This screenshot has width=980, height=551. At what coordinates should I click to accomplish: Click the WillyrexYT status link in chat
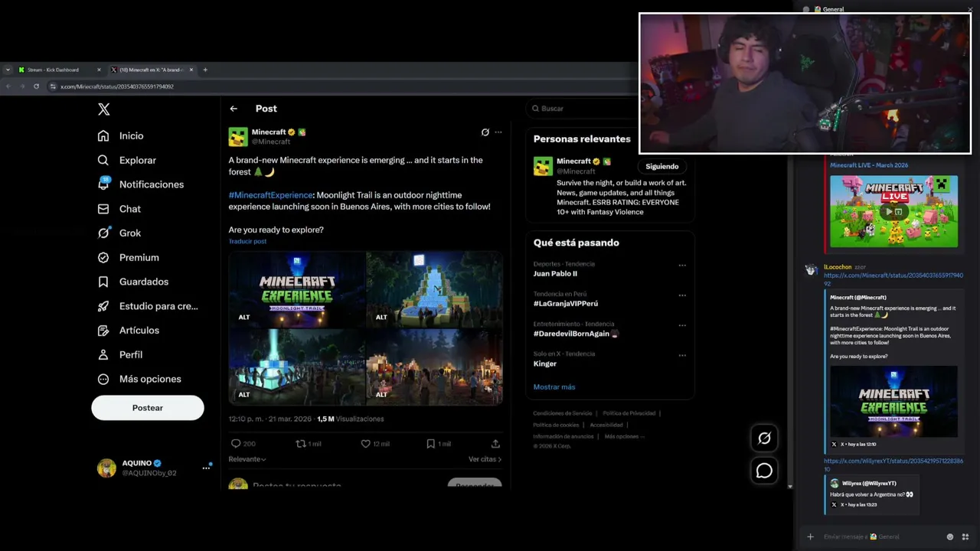click(x=893, y=465)
